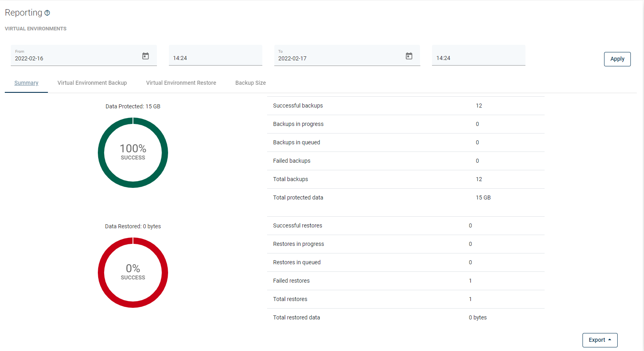Image resolution: width=644 pixels, height=351 pixels.
Task: Click the To date field showing 2022-02-17
Action: point(339,58)
